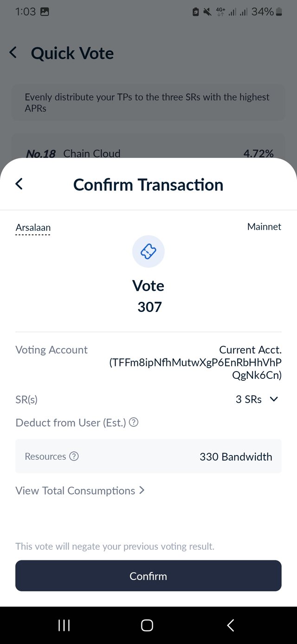Open the Resources help question mark
Viewport: 297px width, 644px height.
click(x=74, y=456)
